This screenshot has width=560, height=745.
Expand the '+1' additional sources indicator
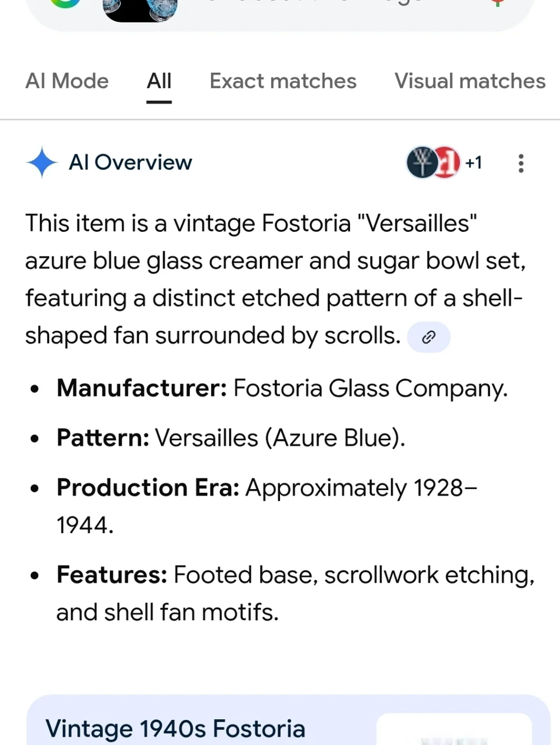pos(474,163)
